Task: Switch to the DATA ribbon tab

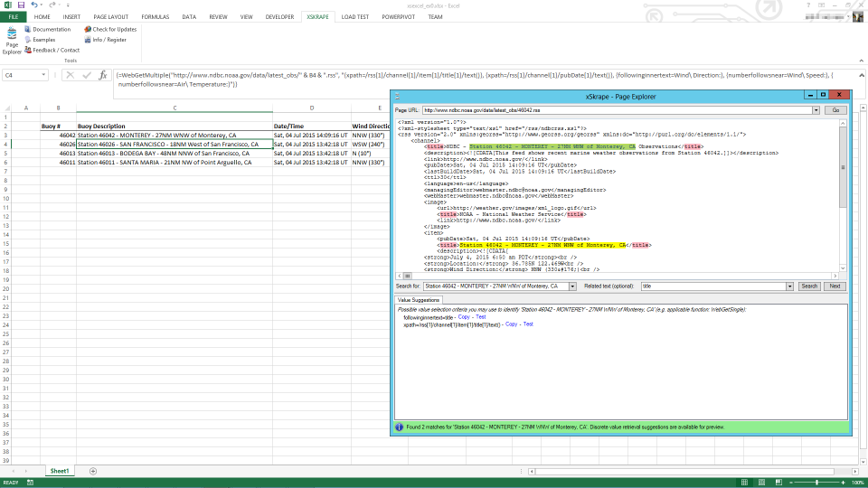Action: 189,17
